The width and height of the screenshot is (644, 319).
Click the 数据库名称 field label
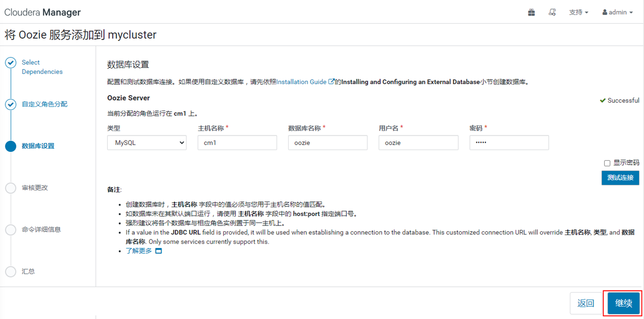(305, 128)
